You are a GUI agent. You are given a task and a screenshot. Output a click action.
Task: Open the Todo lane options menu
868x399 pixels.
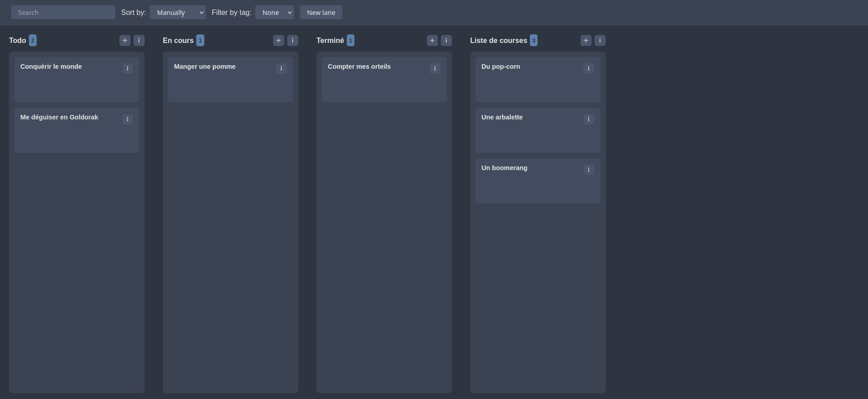[x=139, y=41]
